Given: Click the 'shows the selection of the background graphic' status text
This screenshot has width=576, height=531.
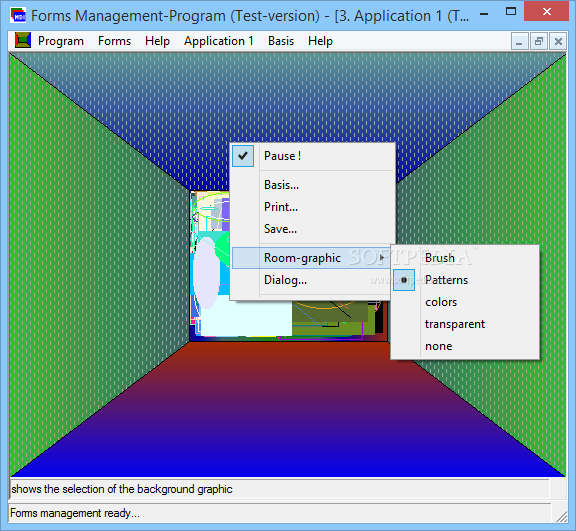Looking at the screenshot, I should 122,489.
